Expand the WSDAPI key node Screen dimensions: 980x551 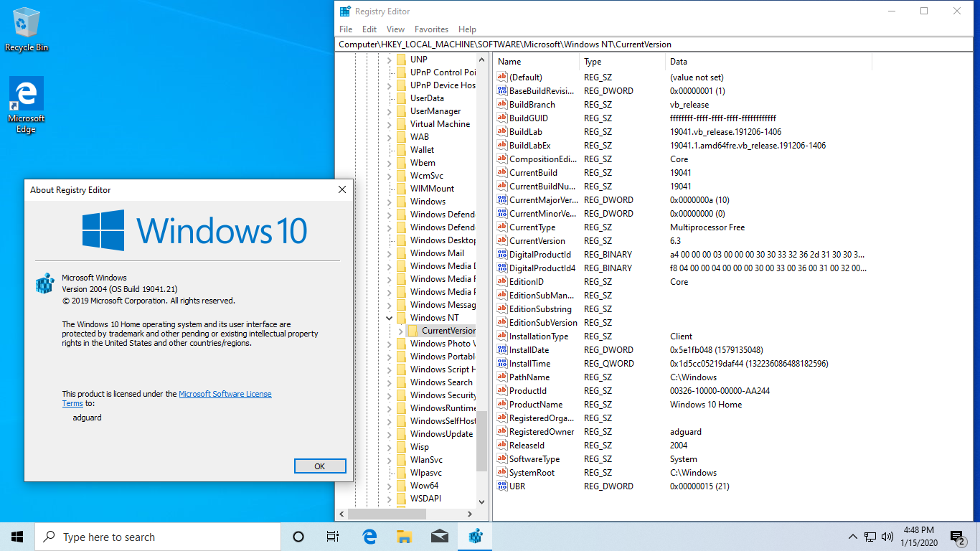coord(390,499)
